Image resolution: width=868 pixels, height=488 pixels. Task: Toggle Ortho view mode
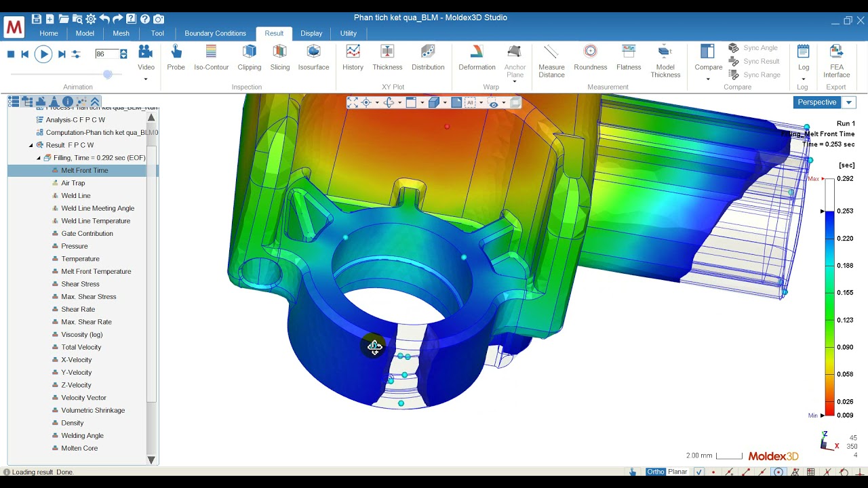tap(655, 472)
